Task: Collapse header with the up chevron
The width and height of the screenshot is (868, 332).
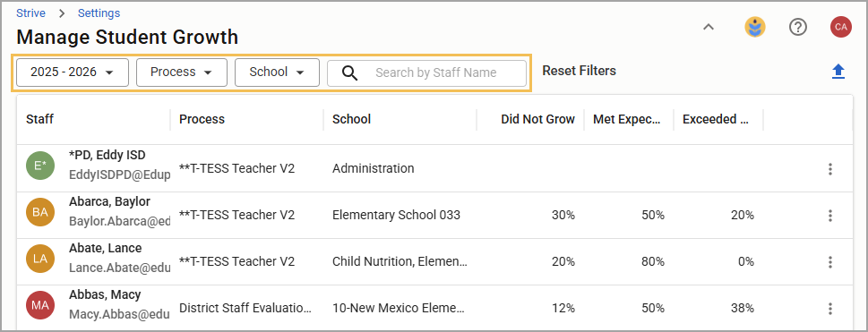Action: 709,27
